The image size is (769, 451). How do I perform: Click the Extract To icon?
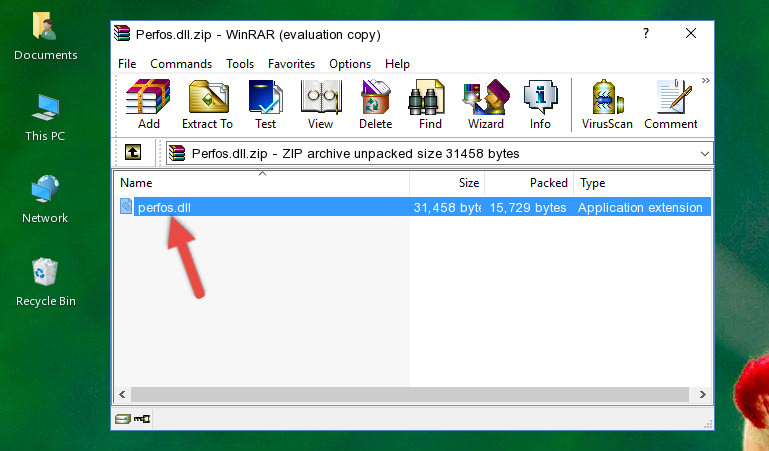pos(207,104)
